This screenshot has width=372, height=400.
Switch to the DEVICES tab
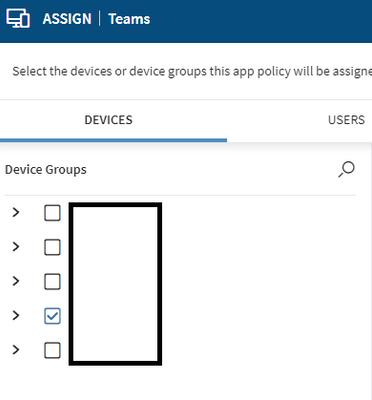(108, 120)
